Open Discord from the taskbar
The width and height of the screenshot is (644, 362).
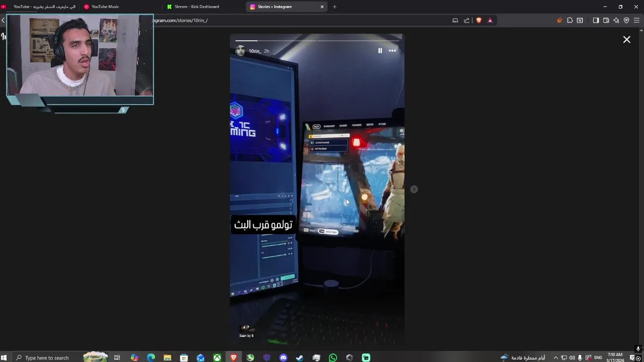(283, 357)
